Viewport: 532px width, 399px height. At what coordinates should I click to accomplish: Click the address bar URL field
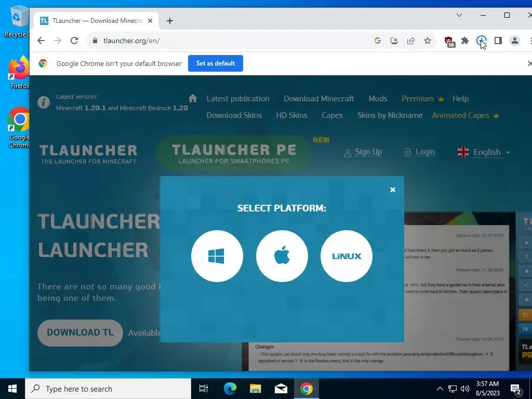pos(231,41)
